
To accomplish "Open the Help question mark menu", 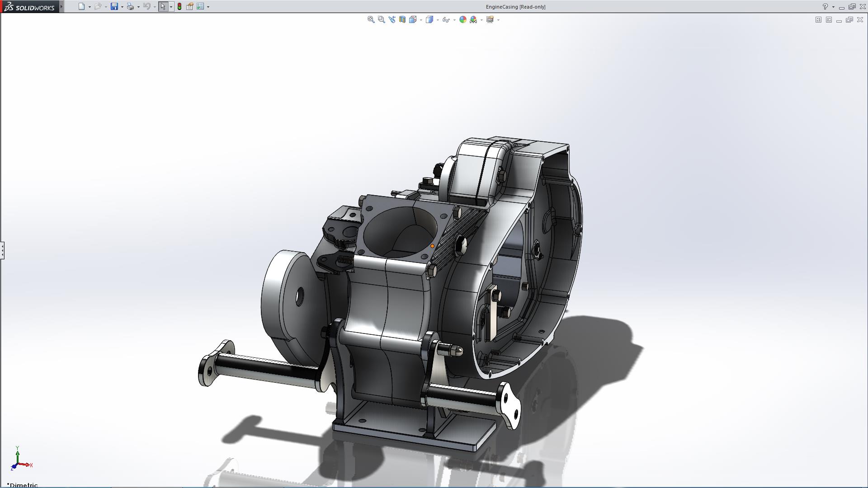I will 825,7.
